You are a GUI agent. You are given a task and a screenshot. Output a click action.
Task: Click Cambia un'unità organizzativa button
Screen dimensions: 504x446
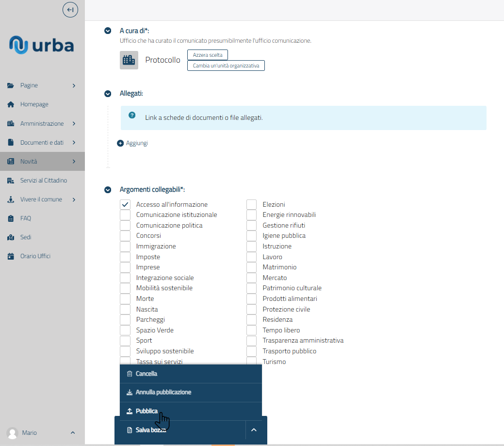click(226, 66)
